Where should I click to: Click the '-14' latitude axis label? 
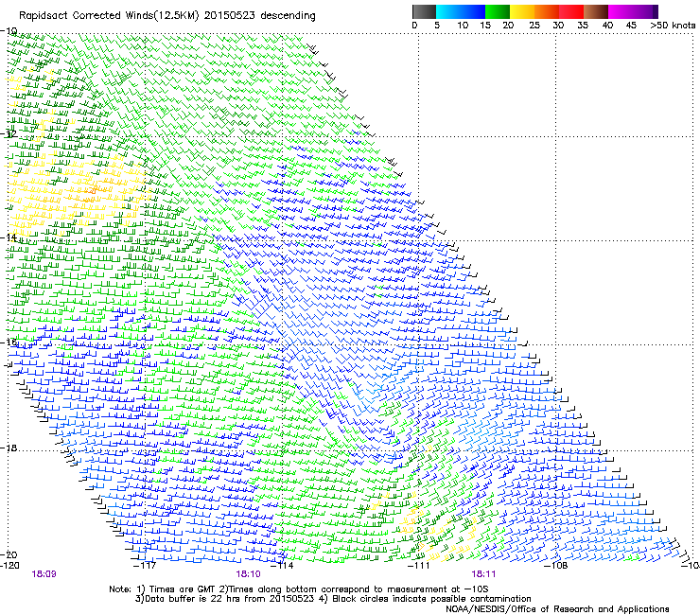pos(9,237)
